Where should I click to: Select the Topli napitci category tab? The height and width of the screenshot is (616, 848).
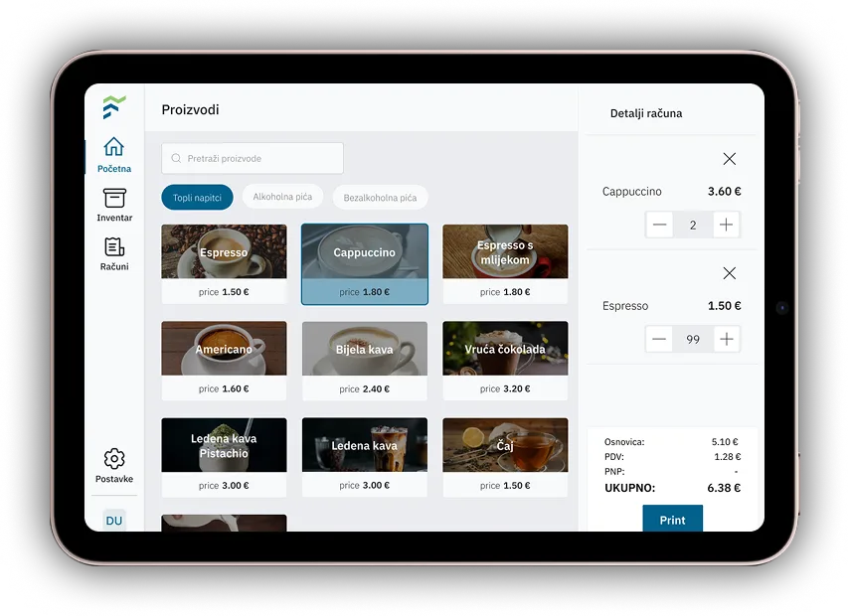click(198, 198)
